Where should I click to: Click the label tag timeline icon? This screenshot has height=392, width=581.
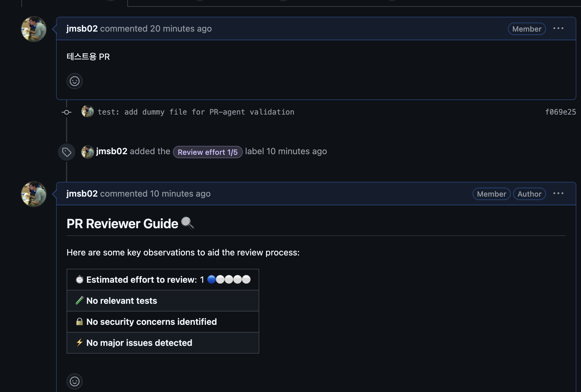point(67,152)
